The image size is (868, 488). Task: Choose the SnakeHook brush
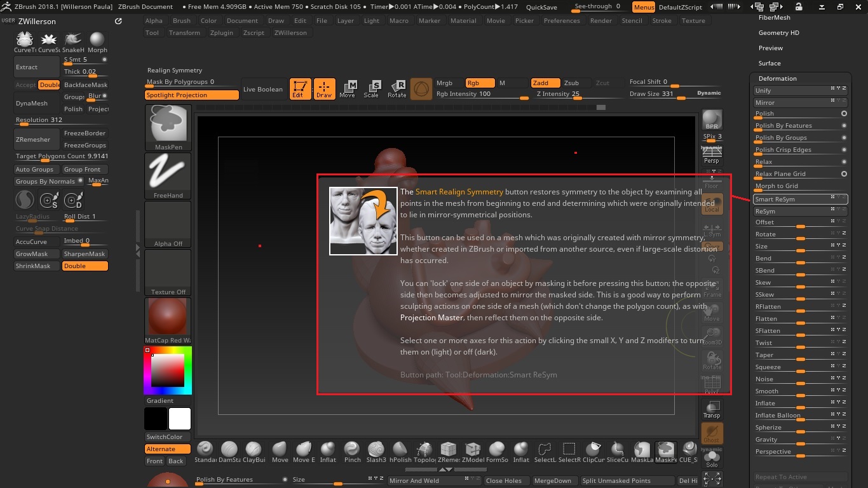[73, 43]
